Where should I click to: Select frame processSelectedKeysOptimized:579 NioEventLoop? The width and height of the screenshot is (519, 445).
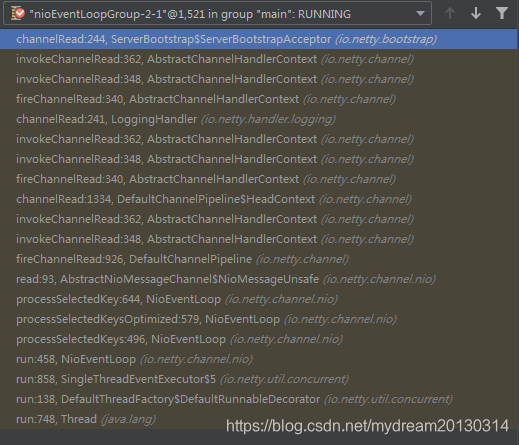258,319
